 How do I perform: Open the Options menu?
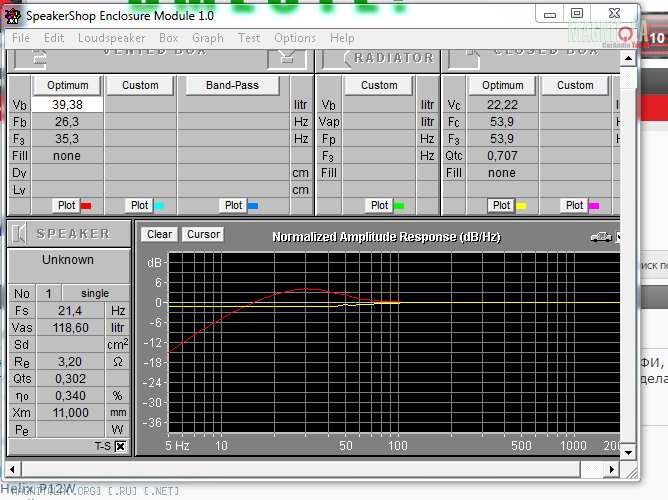point(295,38)
